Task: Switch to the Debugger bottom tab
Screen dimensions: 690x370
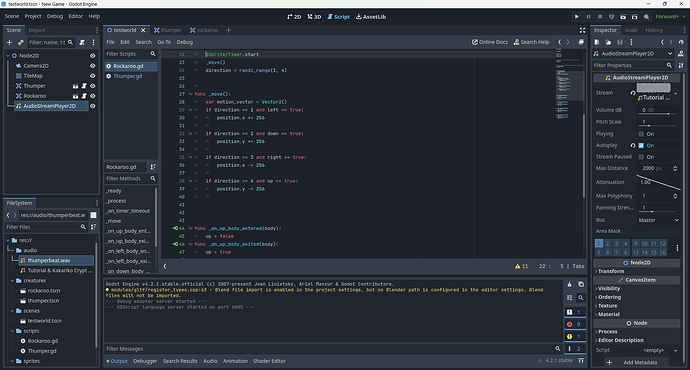Action: click(145, 361)
